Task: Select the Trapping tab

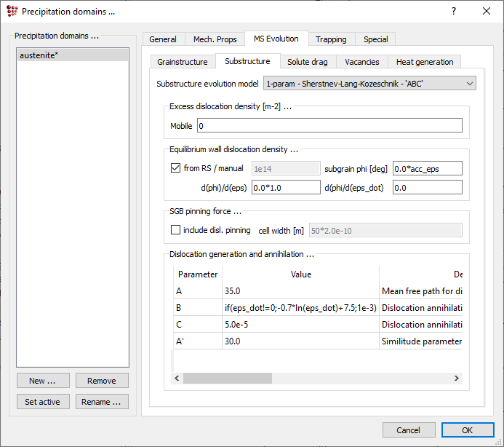Action: tap(332, 39)
